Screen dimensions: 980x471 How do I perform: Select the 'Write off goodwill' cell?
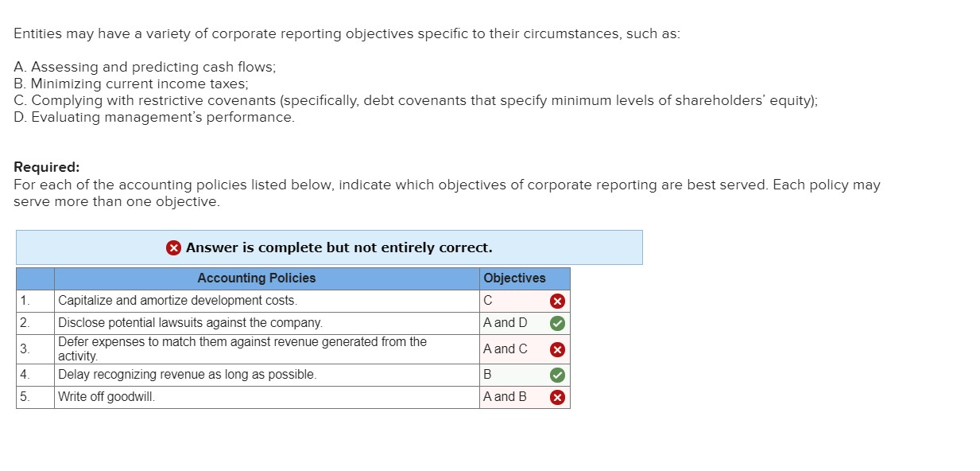coord(267,397)
